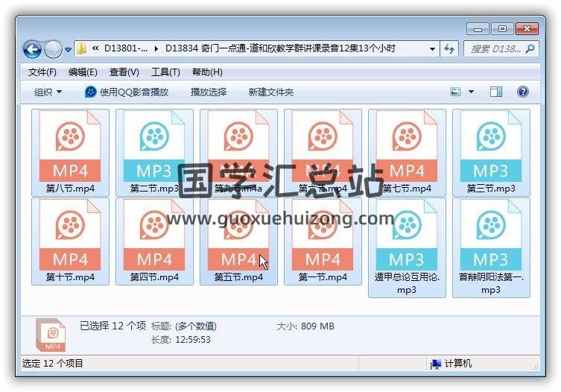Viewport: 561px width, 392px height.
Task: Minimize the Explorer window
Action: 478,28
